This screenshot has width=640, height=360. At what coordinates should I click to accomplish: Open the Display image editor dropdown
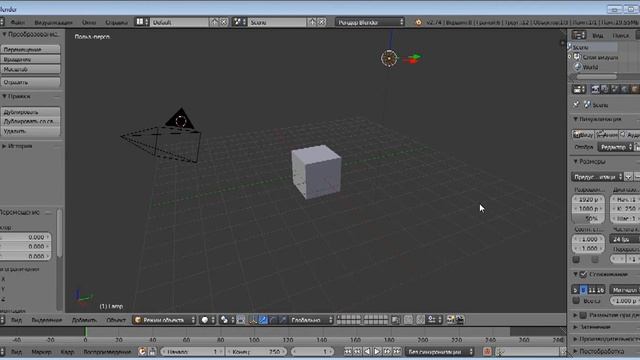(x=616, y=147)
